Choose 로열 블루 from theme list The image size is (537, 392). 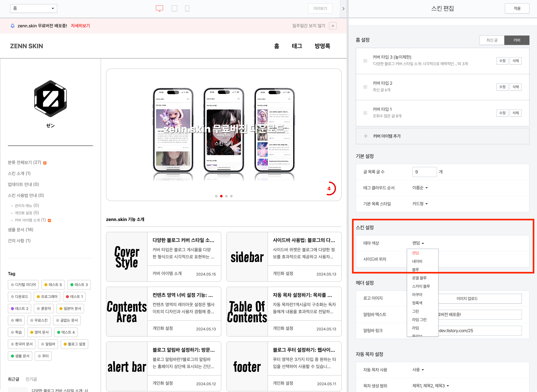coord(419,278)
